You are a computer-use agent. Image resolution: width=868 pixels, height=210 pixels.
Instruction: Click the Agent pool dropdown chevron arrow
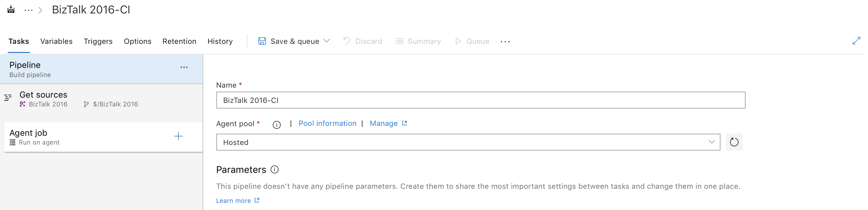point(712,142)
